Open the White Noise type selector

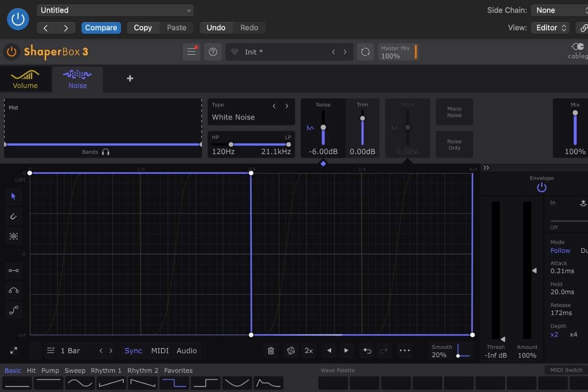(x=233, y=117)
